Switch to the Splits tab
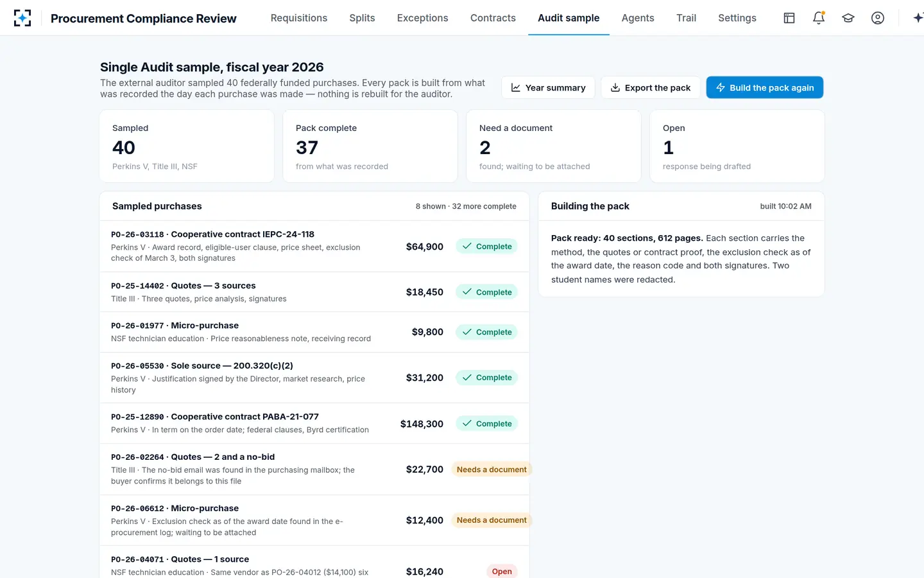This screenshot has width=924, height=578. 362,18
